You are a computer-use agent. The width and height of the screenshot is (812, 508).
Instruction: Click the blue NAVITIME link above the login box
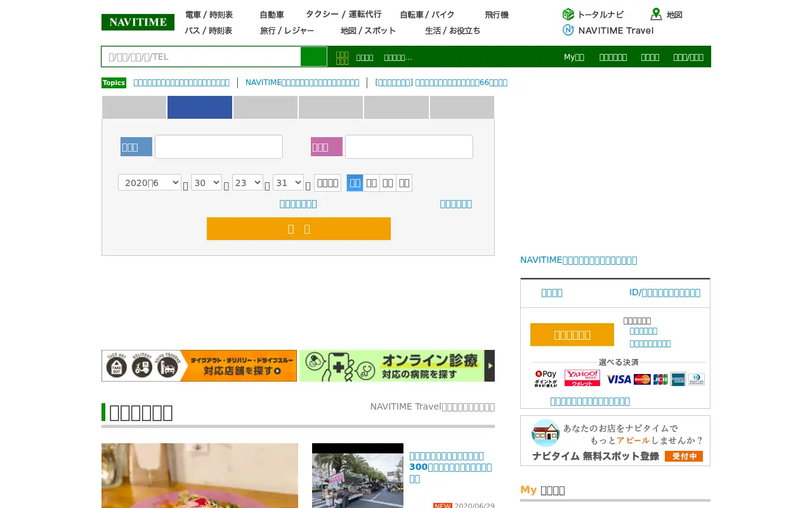(579, 260)
